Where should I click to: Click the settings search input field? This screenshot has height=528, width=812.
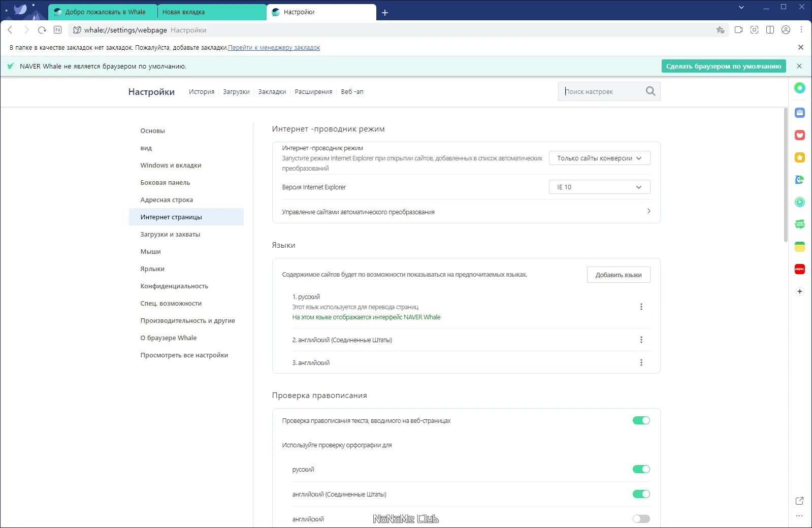[602, 91]
